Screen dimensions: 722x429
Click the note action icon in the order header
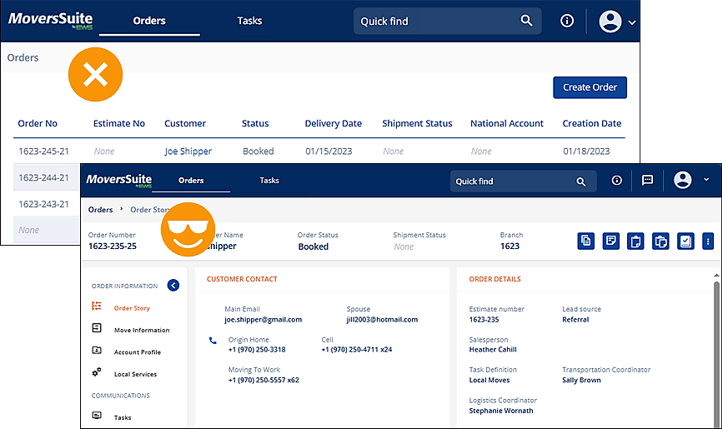click(x=611, y=241)
